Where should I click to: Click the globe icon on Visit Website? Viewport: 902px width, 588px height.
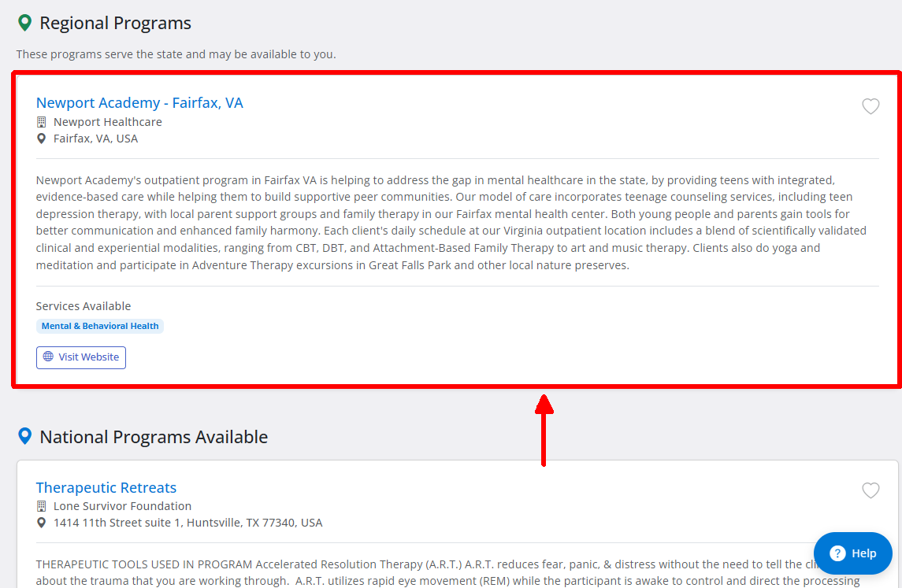click(48, 357)
